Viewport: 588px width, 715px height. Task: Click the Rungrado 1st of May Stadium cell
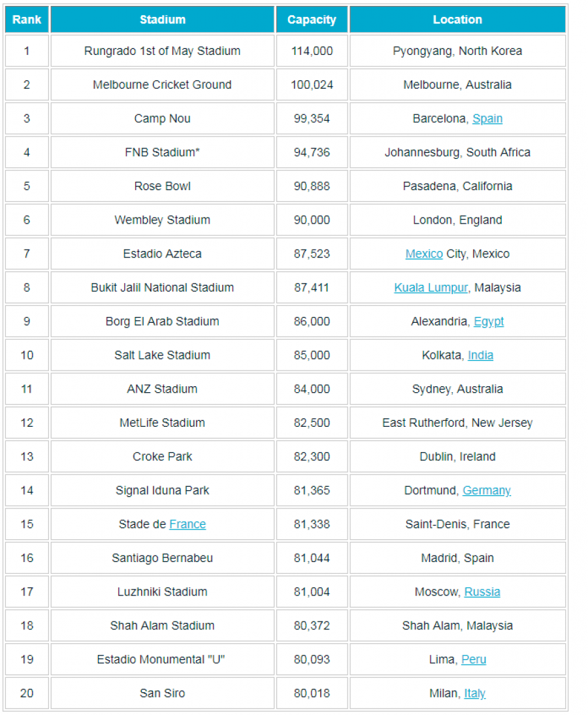tap(163, 51)
